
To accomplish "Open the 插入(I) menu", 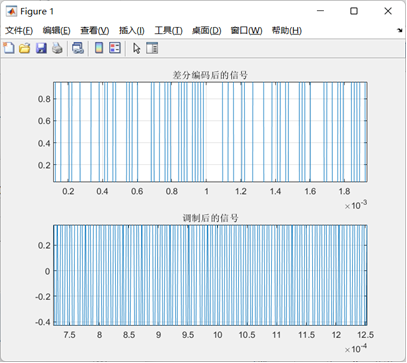I will 132,31.
